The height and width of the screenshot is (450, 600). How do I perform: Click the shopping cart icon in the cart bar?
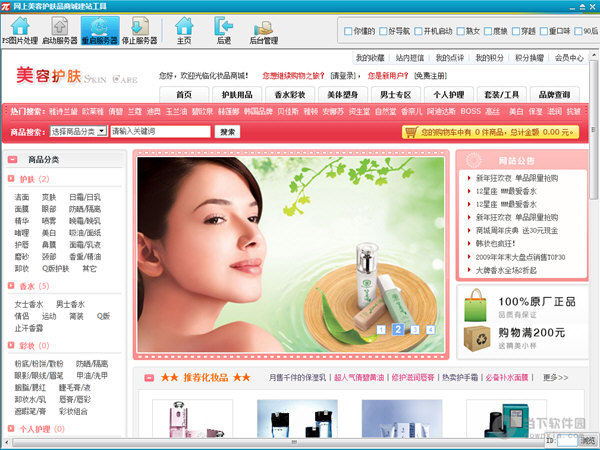pos(411,131)
